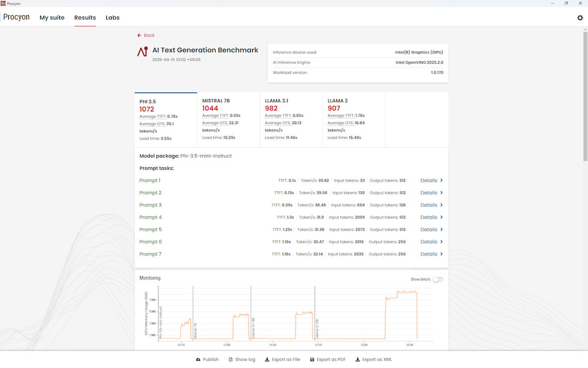This screenshot has height=368, width=588.
Task: Open the settings gear icon
Action: [580, 18]
